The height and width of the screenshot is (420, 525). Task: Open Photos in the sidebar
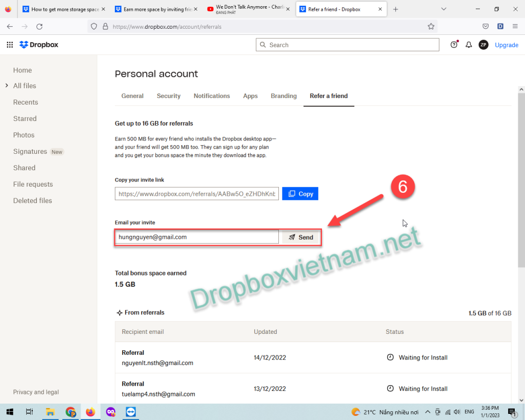click(24, 135)
